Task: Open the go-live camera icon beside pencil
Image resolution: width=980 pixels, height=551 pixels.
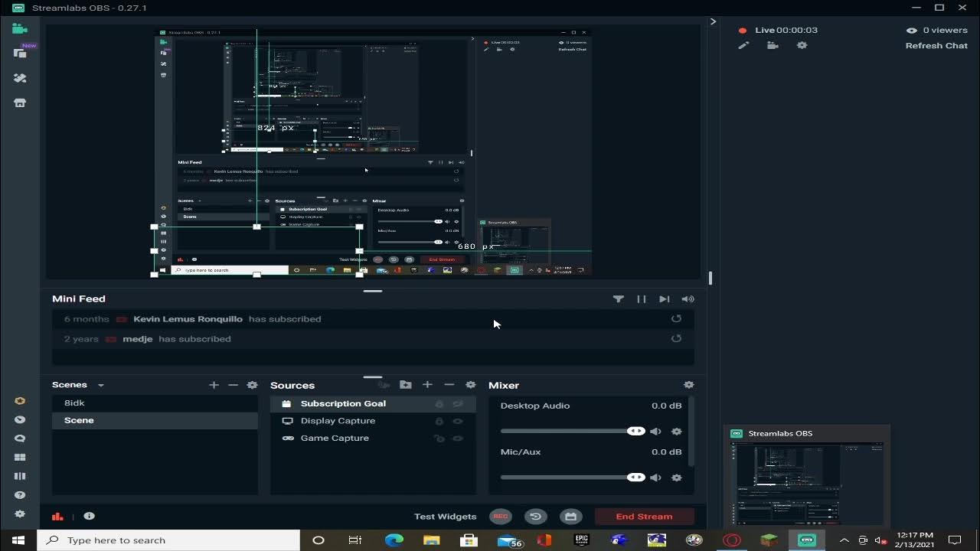Action: tap(773, 45)
